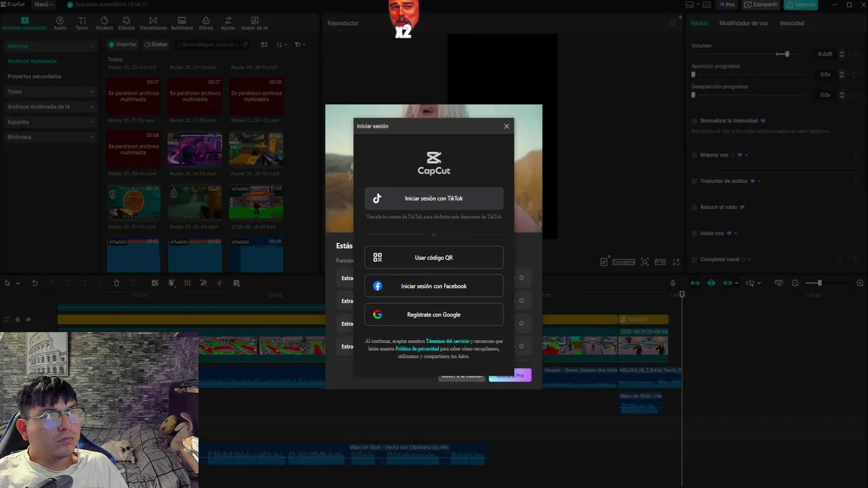Screen dimensions: 868x488
Task: Open the Efectos panel
Action: 126,24
